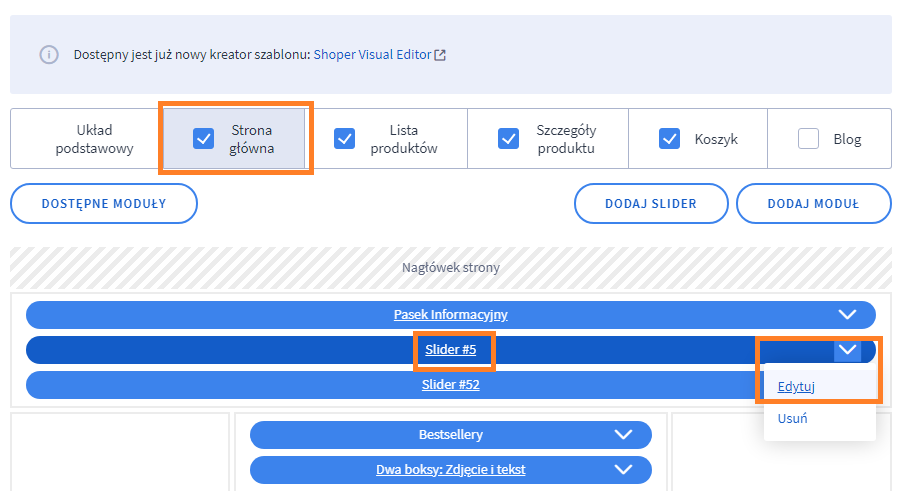Expand the Pasek Informacyjny chevron menu
This screenshot has width=908, height=491.
click(x=847, y=314)
